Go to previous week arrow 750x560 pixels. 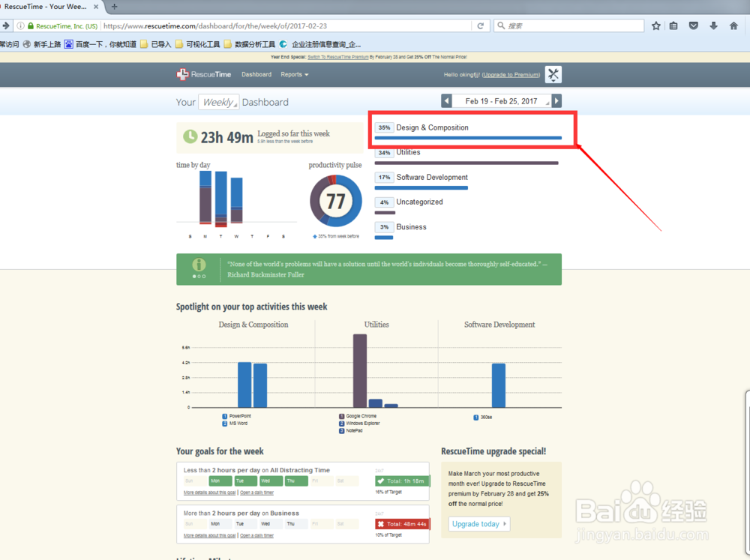tap(446, 101)
